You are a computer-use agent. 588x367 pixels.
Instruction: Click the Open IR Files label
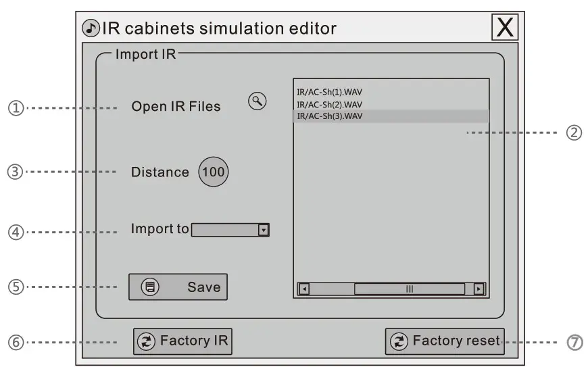(x=176, y=107)
